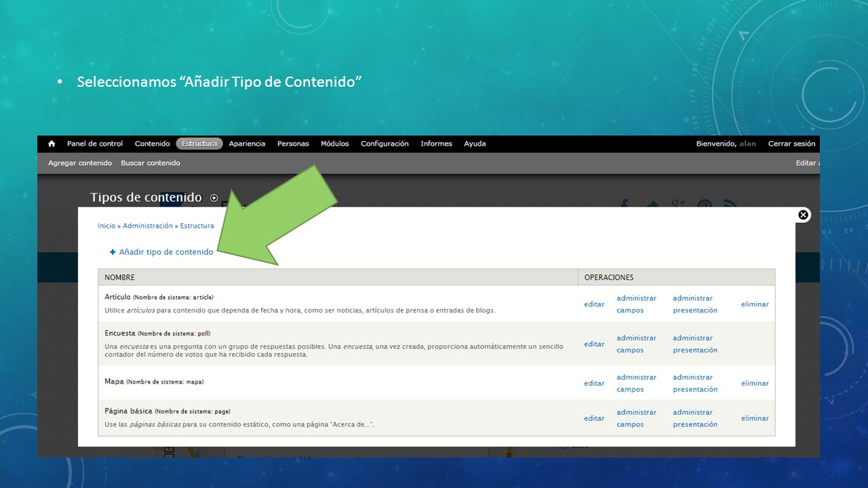
Task: Click administrar campos for Encuesta
Action: point(636,344)
